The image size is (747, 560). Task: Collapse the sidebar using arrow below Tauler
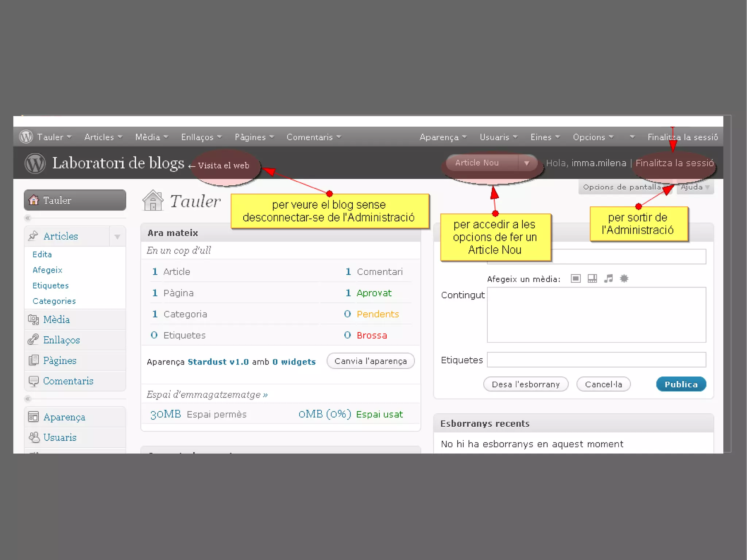(x=28, y=218)
